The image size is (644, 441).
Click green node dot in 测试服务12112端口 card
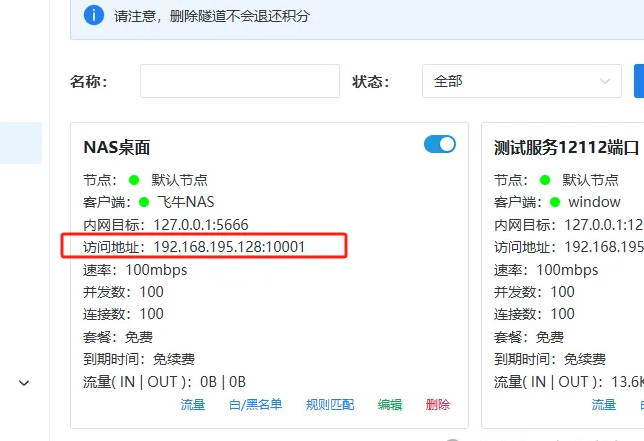[x=545, y=180]
